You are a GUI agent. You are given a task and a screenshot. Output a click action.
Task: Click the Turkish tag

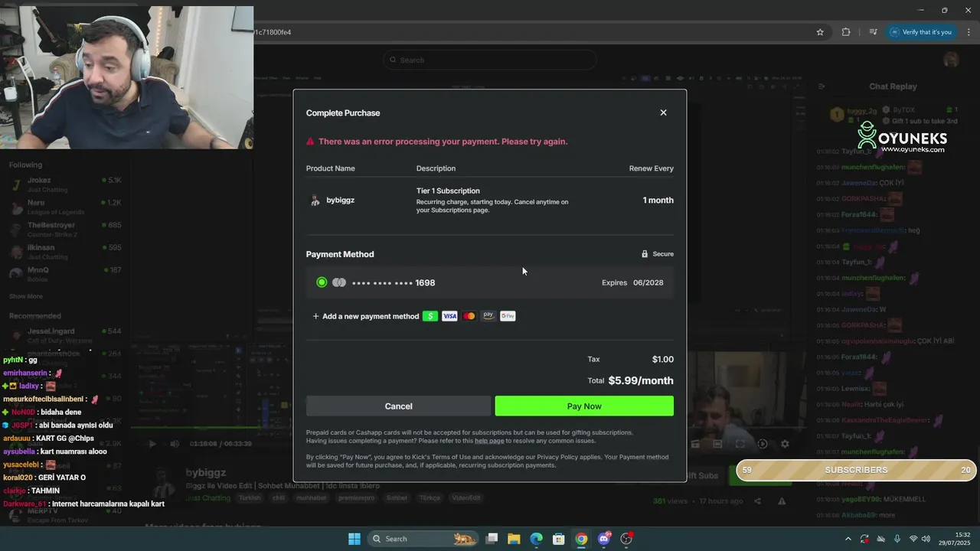(250, 498)
